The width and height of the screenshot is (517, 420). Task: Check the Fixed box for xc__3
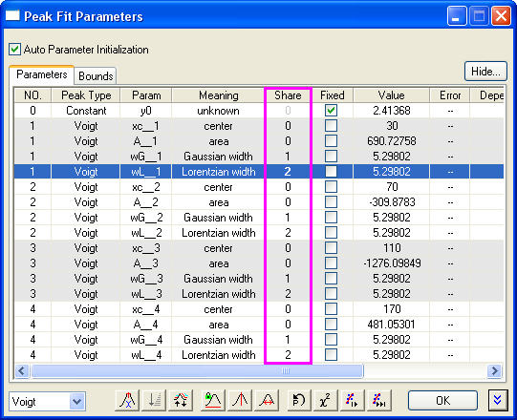[x=331, y=248]
